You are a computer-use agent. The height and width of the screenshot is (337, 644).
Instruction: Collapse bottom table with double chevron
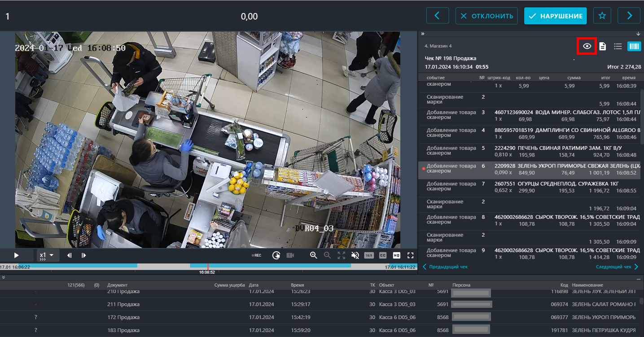(x=4, y=277)
